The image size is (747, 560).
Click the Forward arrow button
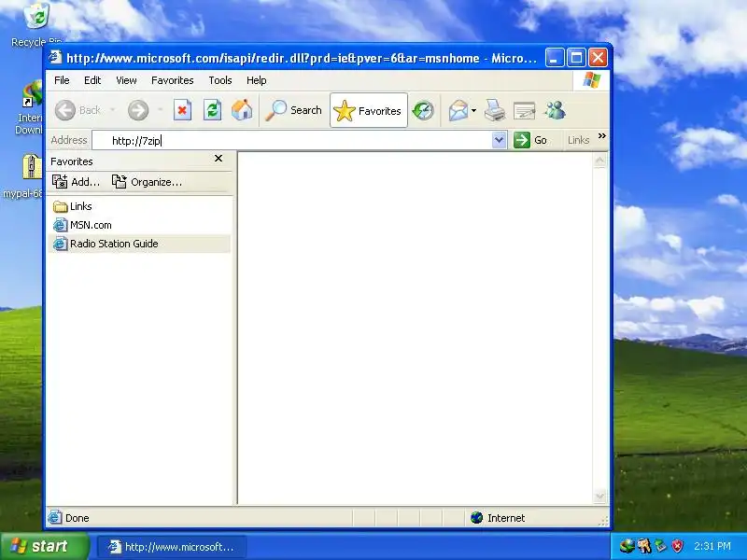(138, 110)
